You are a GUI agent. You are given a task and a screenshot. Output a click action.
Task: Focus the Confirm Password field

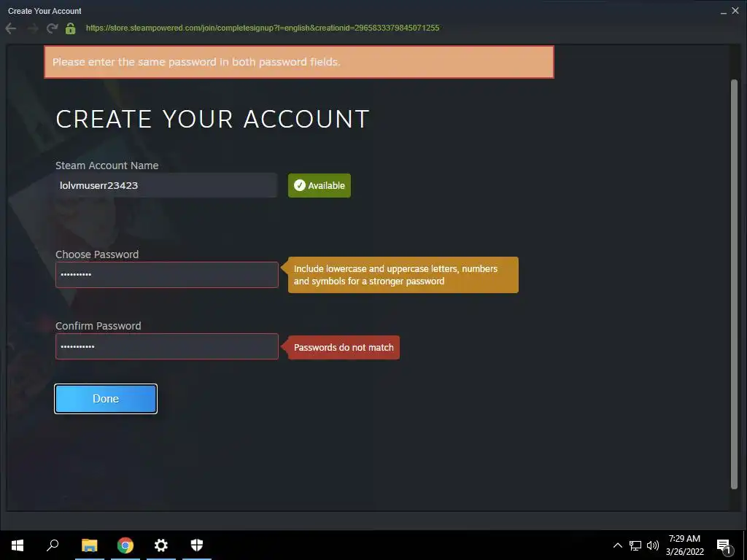coord(167,346)
